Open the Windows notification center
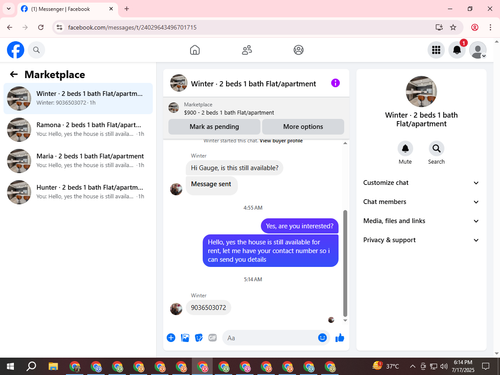This screenshot has height=375, width=500. 486,367
